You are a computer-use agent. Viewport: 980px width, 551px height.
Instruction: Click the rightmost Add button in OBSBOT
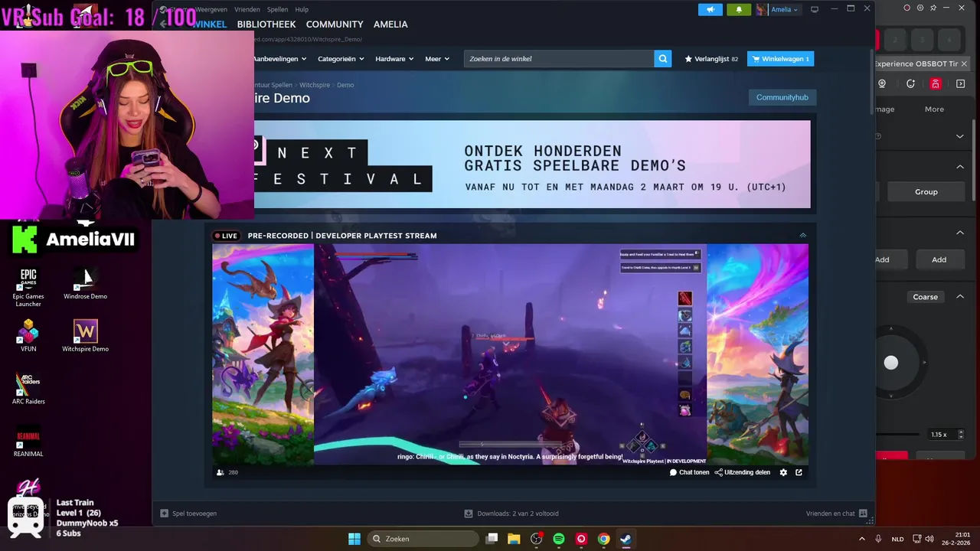tap(939, 259)
